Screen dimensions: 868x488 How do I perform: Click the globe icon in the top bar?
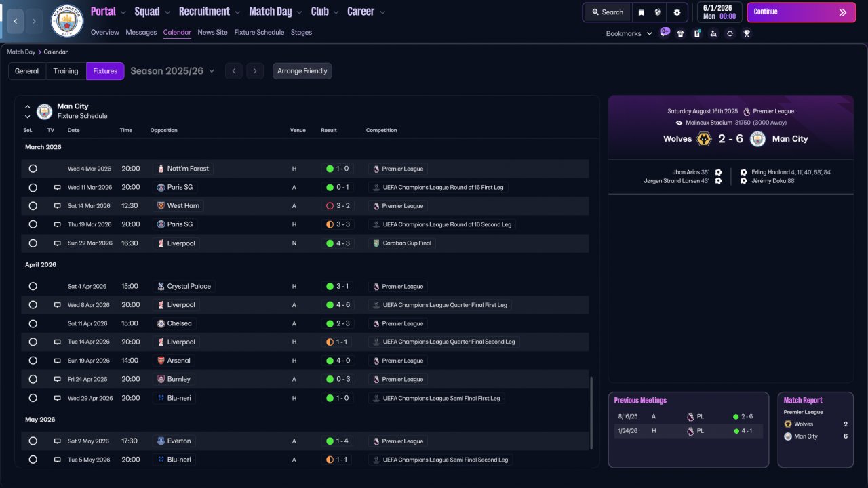tap(658, 12)
